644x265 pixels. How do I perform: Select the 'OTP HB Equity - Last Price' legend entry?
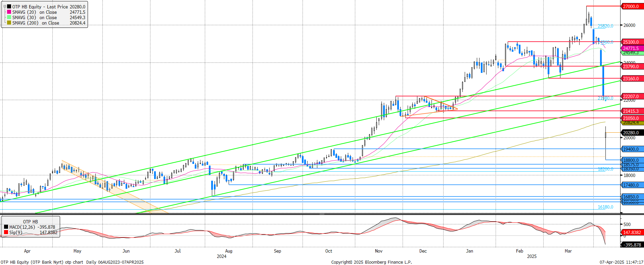(40, 7)
